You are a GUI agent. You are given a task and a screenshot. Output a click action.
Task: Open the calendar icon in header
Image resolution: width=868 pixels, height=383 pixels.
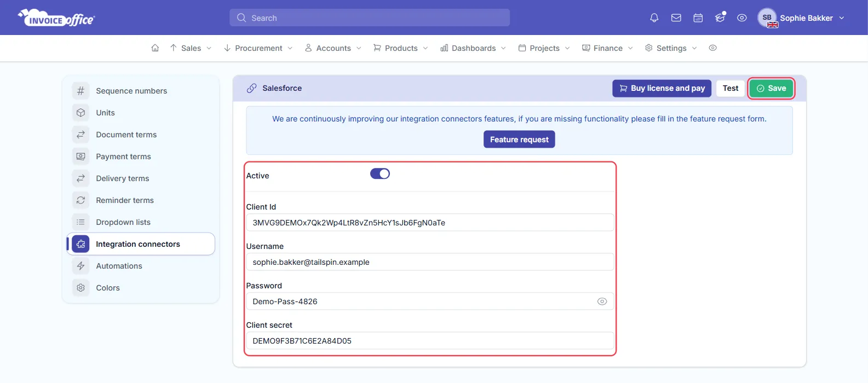698,18
